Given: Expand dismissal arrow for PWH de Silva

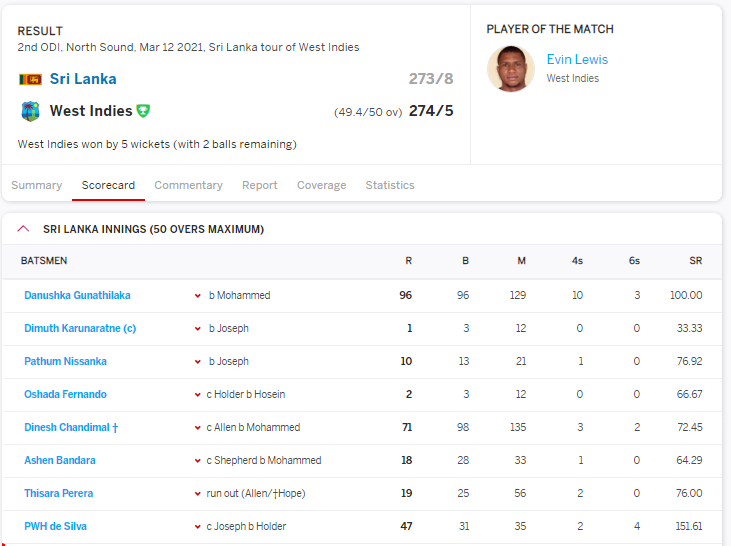Looking at the screenshot, I should tap(198, 527).
